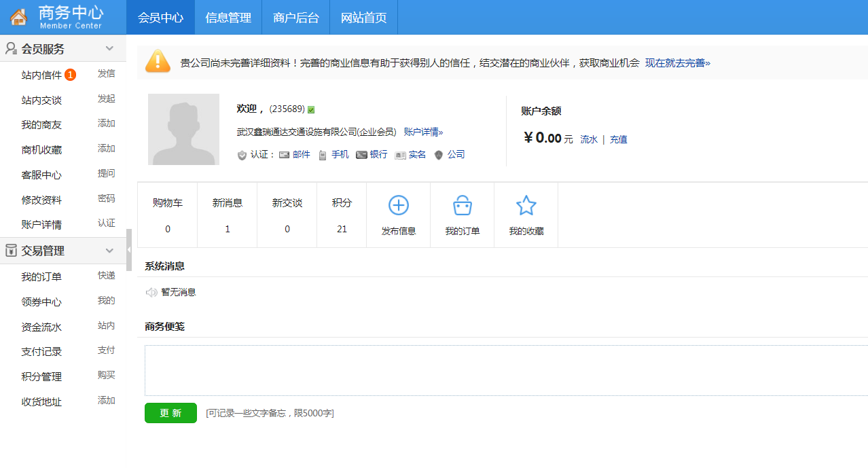Click the 邮件 email certification icon
The width and height of the screenshot is (868, 468).
pos(285,154)
